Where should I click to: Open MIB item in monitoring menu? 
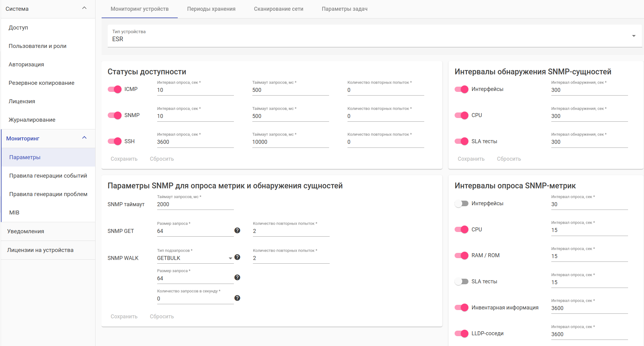14,213
